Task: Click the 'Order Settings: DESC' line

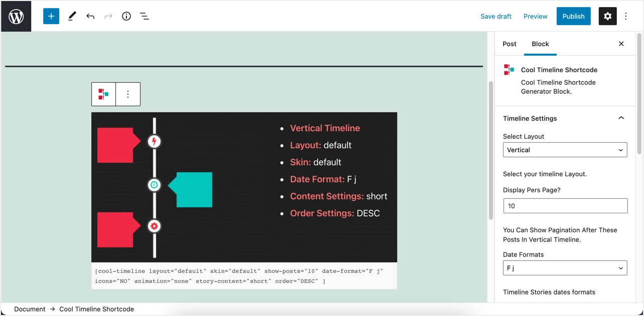Action: click(x=335, y=213)
